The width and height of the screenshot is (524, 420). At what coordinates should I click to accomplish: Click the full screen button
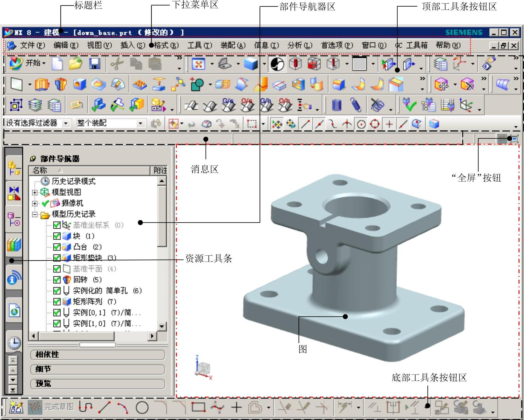pyautogui.click(x=514, y=139)
